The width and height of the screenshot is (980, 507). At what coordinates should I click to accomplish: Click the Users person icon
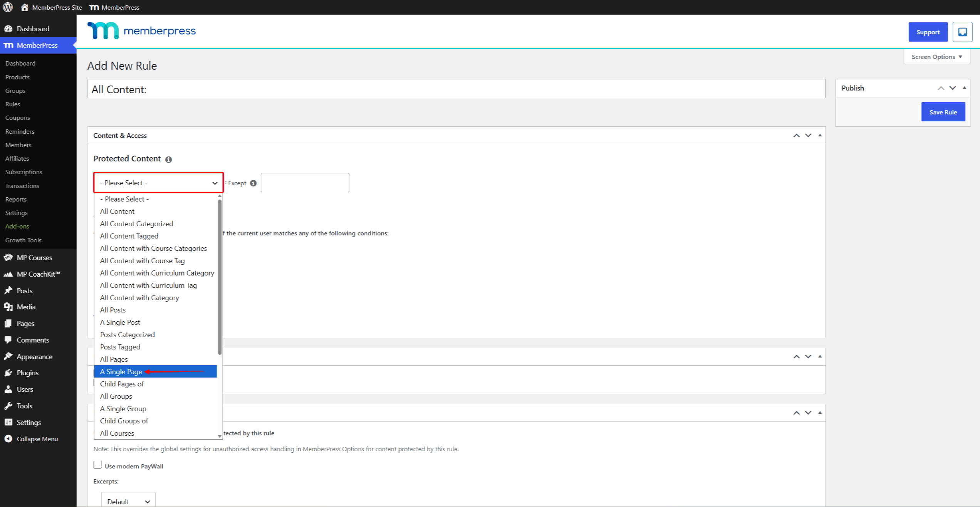coord(8,389)
